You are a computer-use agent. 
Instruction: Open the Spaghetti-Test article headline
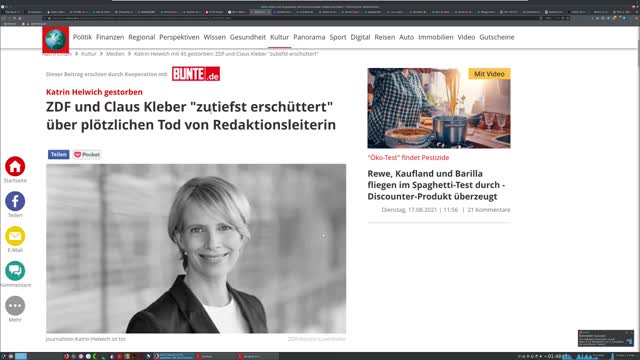pyautogui.click(x=436, y=185)
